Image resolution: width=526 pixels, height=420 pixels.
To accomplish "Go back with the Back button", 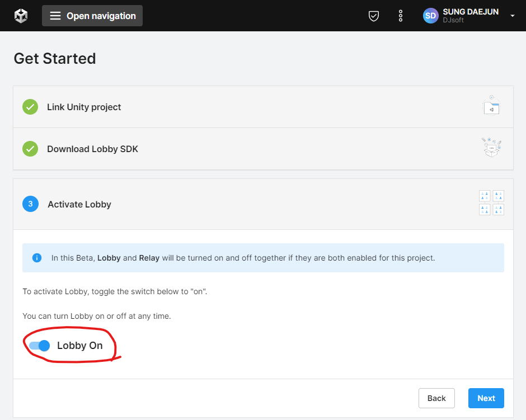I will click(x=436, y=398).
